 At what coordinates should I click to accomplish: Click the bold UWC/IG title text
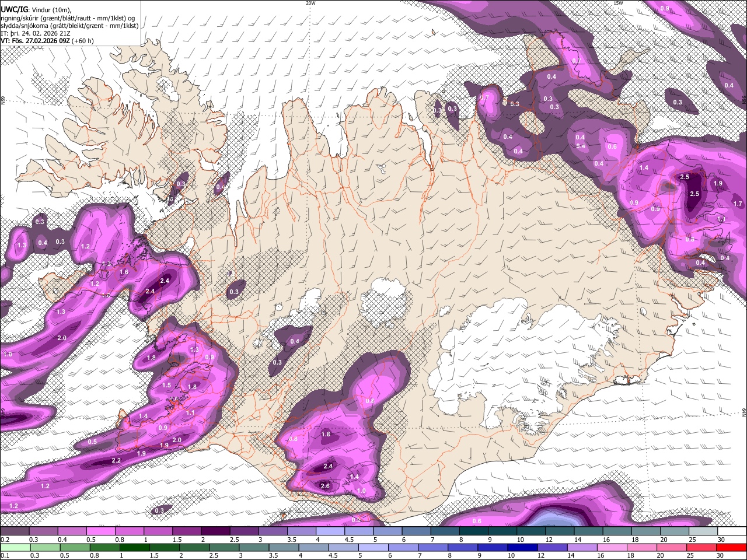[15, 10]
